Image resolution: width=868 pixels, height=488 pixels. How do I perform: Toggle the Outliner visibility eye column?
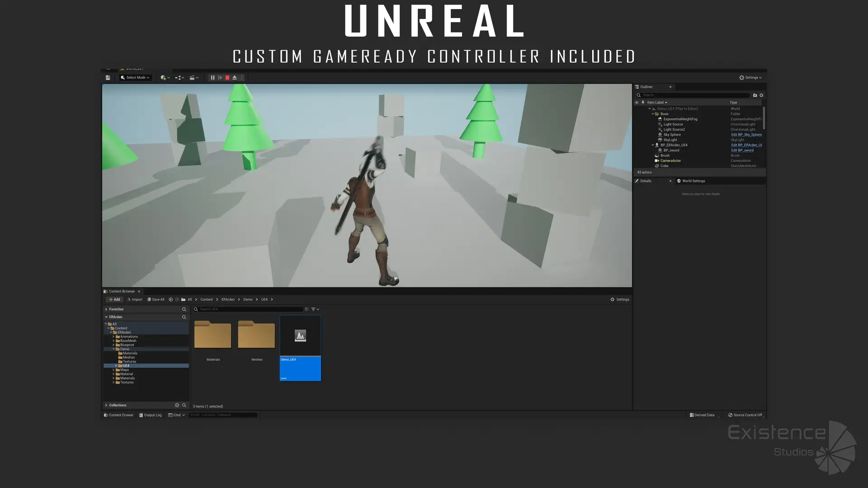click(x=637, y=103)
